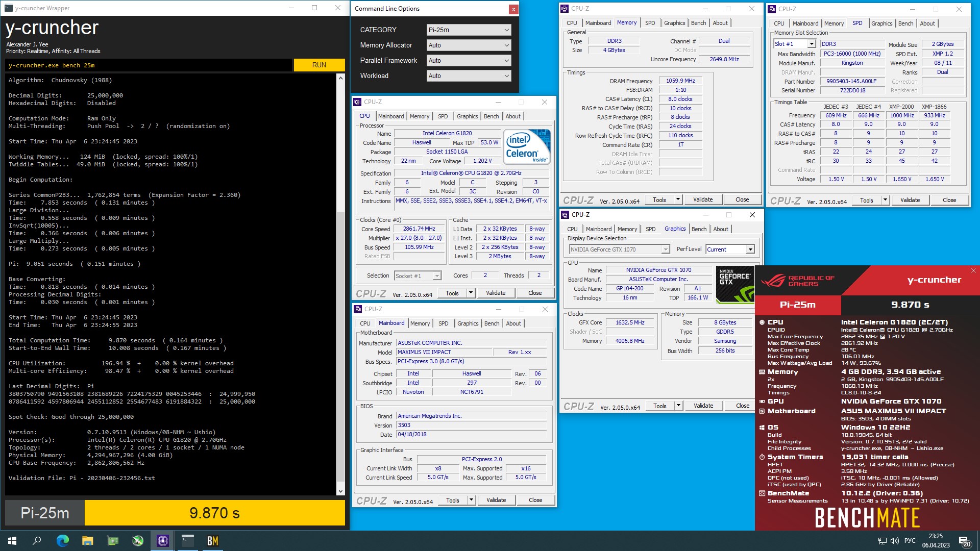Click the BenchMate CPU section icon
The image size is (980, 551).
tap(762, 322)
